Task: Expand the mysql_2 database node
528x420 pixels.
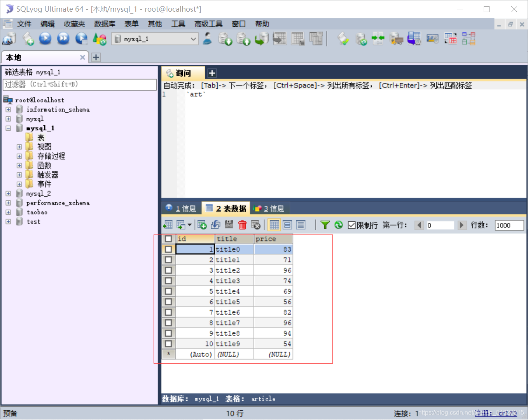Action: coord(8,194)
